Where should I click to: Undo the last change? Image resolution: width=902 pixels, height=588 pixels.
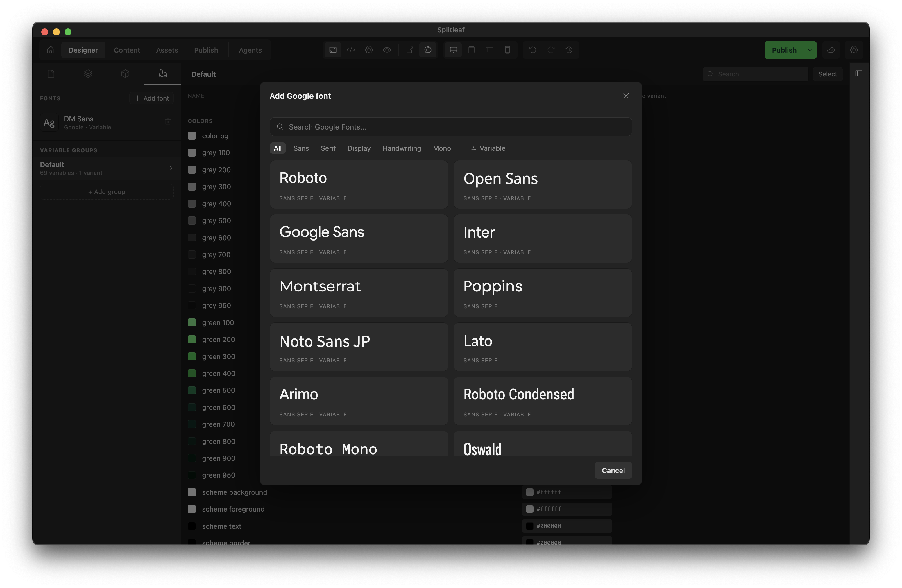[532, 50]
